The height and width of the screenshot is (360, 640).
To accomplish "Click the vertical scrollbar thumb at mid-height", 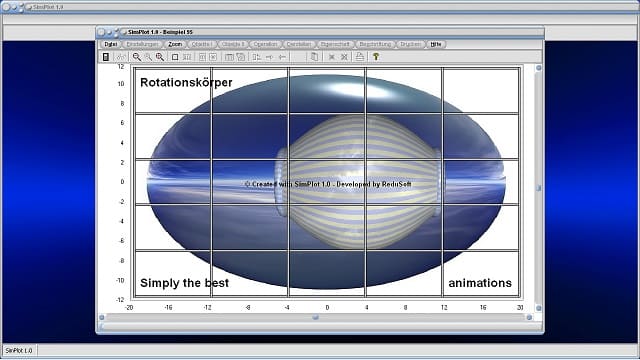I will 539,188.
